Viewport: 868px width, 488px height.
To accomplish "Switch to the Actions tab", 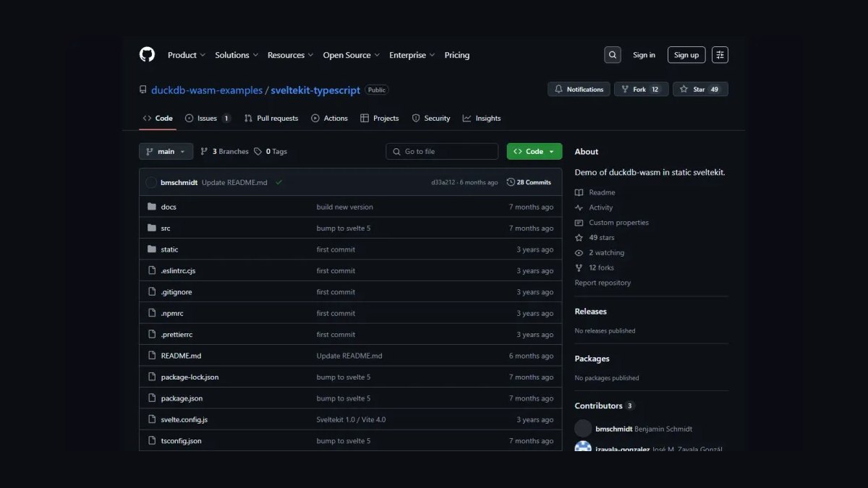I will (x=329, y=119).
